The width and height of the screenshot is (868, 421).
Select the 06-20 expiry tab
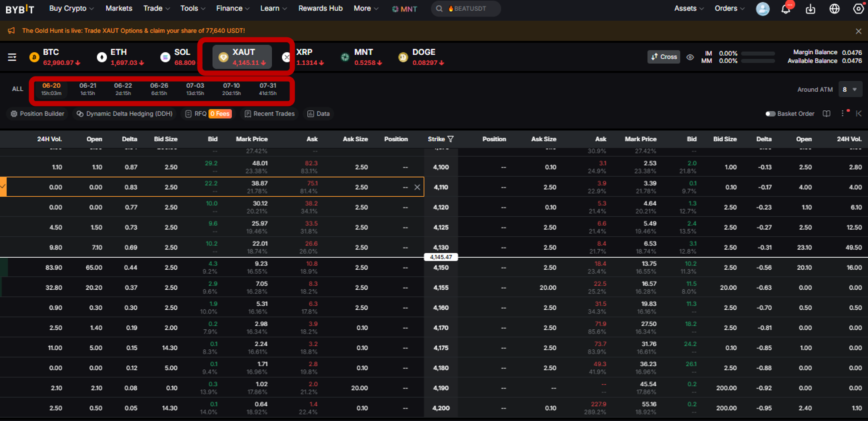[51, 89]
